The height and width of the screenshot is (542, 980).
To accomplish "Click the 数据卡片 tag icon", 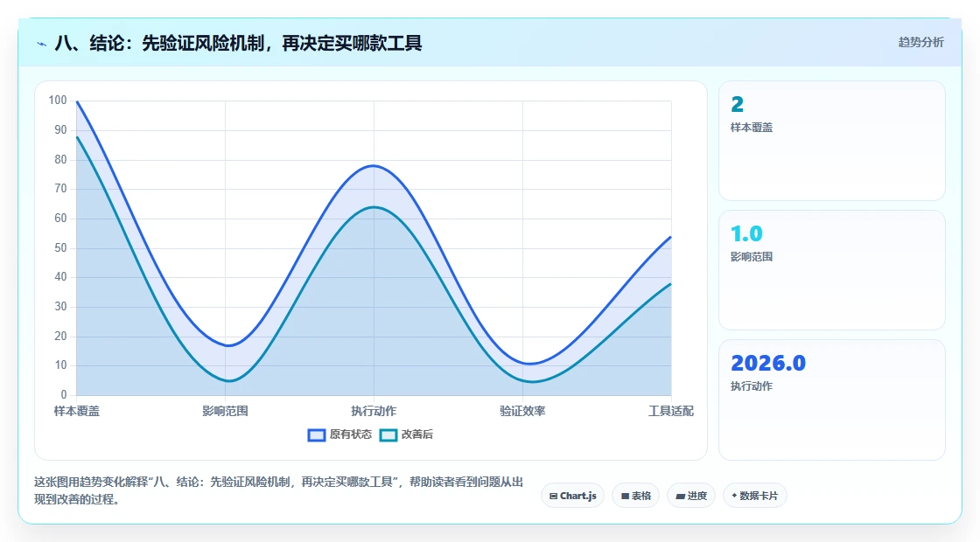I will click(734, 496).
